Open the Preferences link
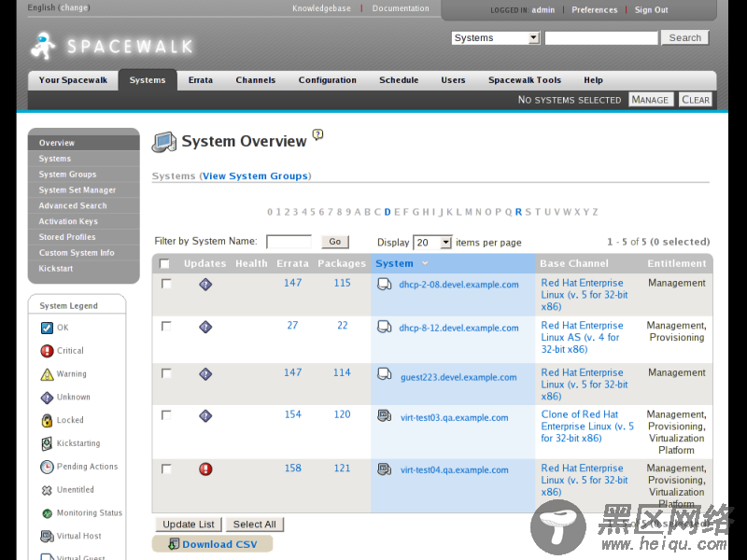This screenshot has height=560, width=747. (x=595, y=10)
